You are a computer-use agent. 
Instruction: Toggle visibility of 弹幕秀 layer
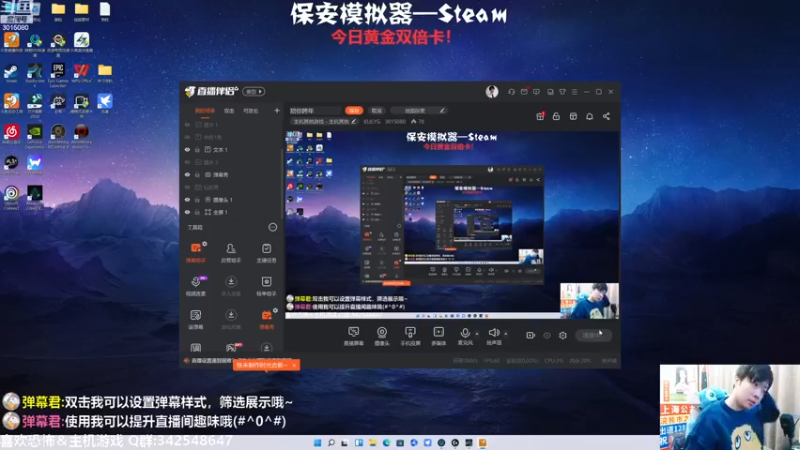point(187,175)
